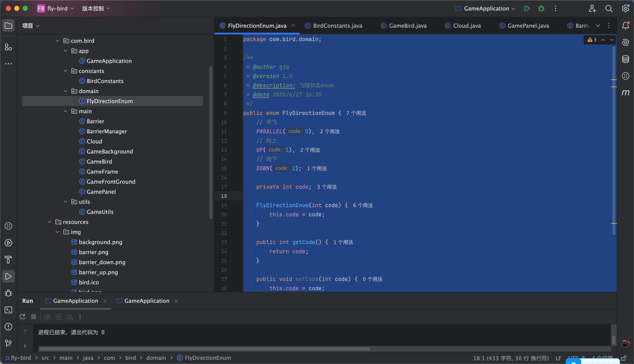Show more tool windows ellipsis in left bar
Screen dimensions: 634x364
9,64
